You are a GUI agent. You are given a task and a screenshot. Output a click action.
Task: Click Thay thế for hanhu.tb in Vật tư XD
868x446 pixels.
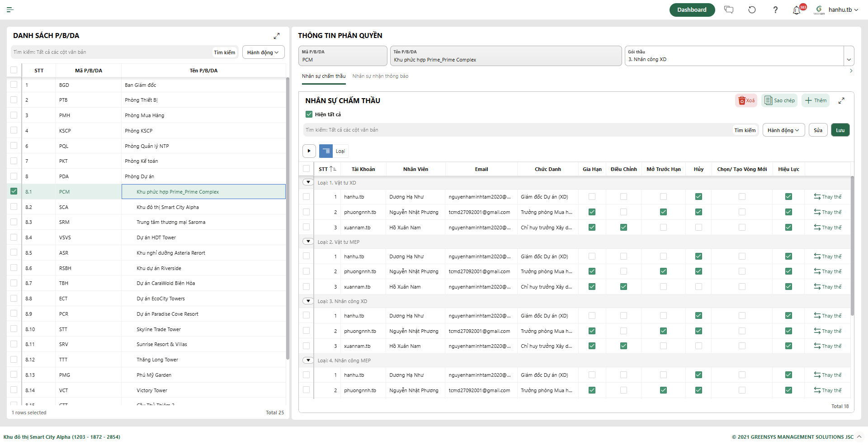pos(828,197)
